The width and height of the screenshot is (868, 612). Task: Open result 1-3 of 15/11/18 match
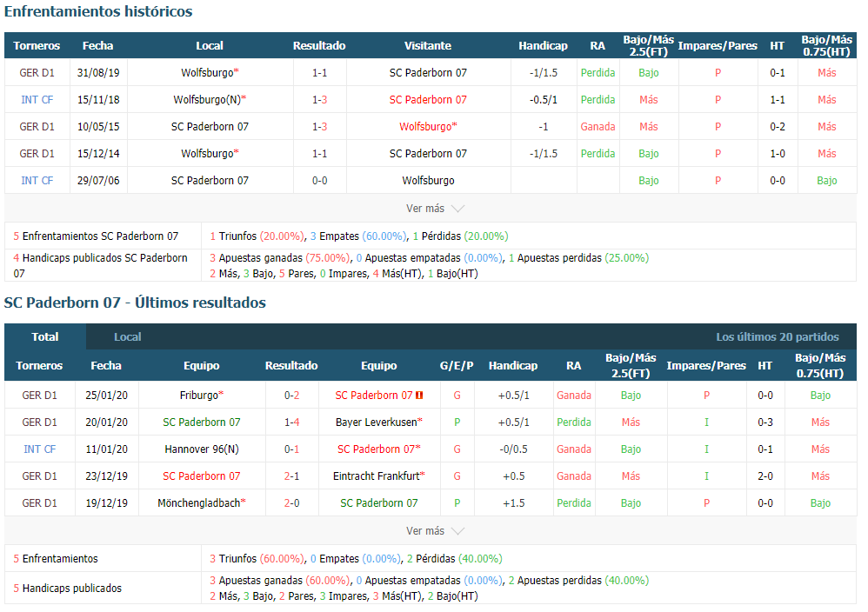coord(319,100)
